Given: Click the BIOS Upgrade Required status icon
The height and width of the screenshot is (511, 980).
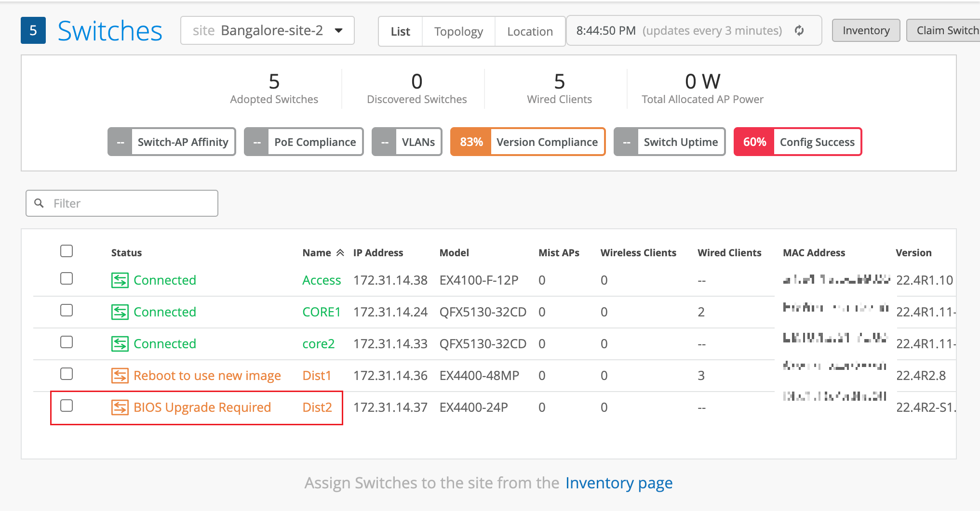Looking at the screenshot, I should (x=120, y=407).
